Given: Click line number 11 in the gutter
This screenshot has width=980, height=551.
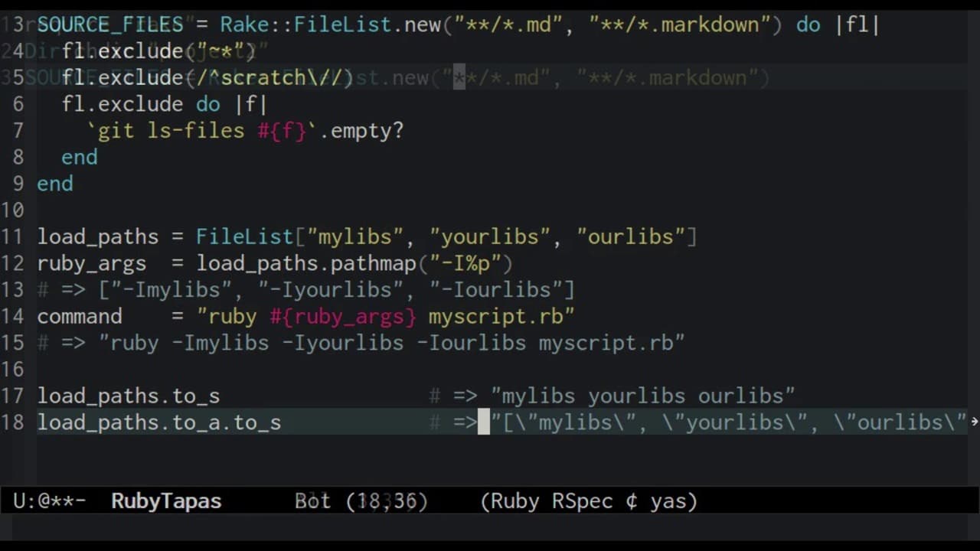Looking at the screenshot, I should click(x=12, y=236).
